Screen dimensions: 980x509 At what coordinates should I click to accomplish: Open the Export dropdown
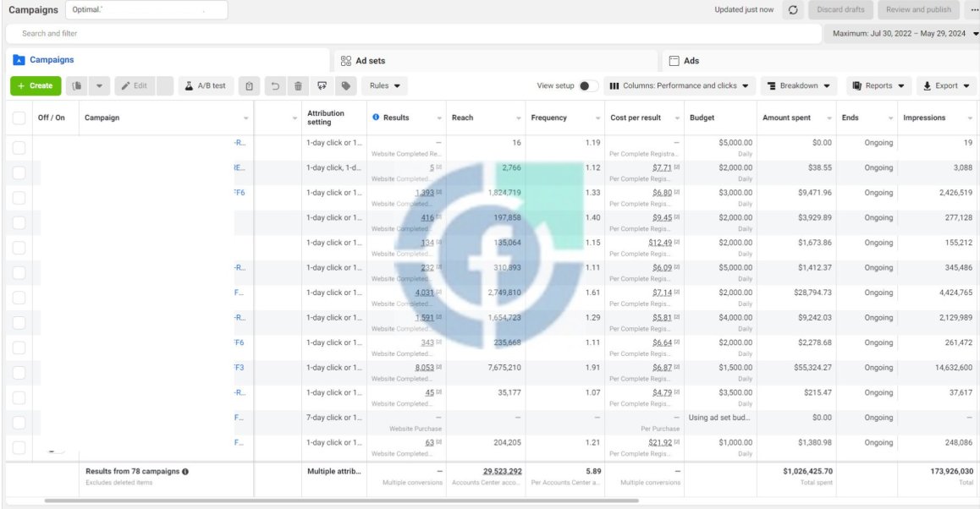pos(946,86)
